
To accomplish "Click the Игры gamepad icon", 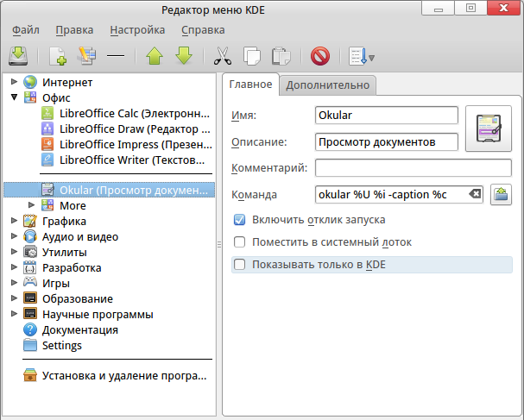I will (30, 283).
